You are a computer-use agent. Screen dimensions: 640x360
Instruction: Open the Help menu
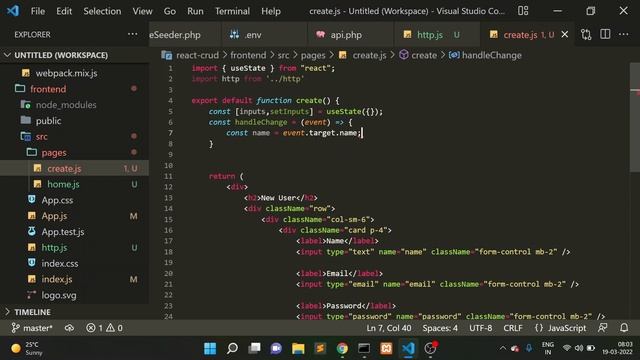click(x=271, y=11)
